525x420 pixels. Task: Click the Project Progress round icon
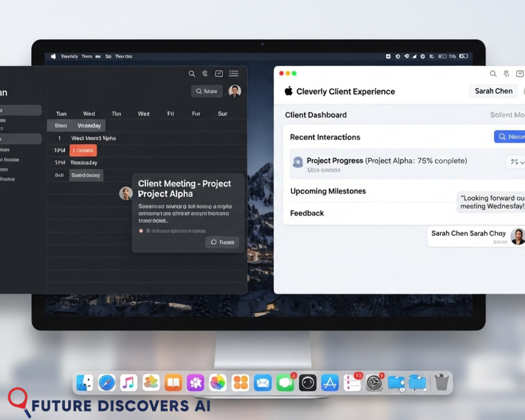tap(298, 162)
